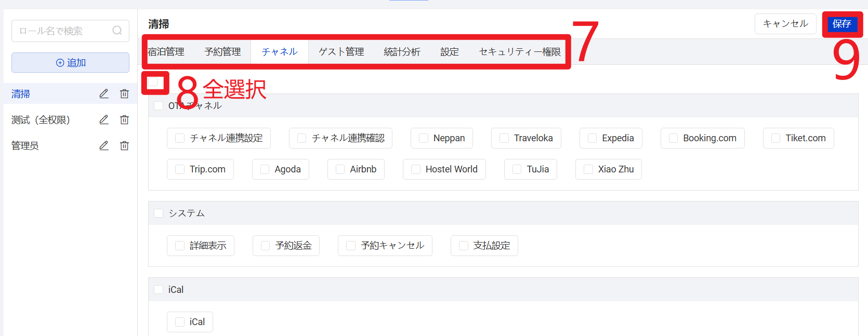
Task: Enable チャネル連携設定 permission
Action: (x=180, y=138)
